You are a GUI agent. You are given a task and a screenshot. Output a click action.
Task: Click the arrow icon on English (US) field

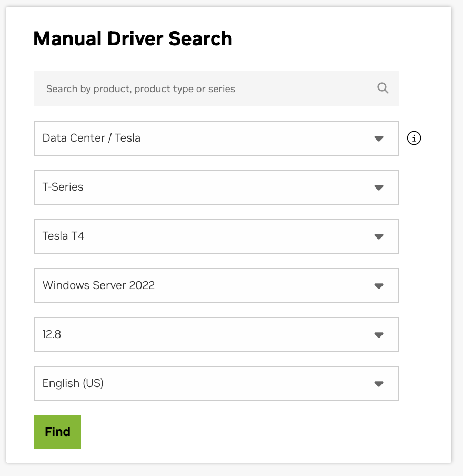[378, 384]
